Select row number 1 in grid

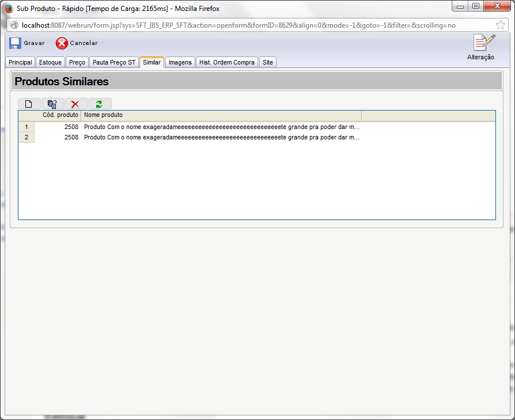tap(26, 127)
